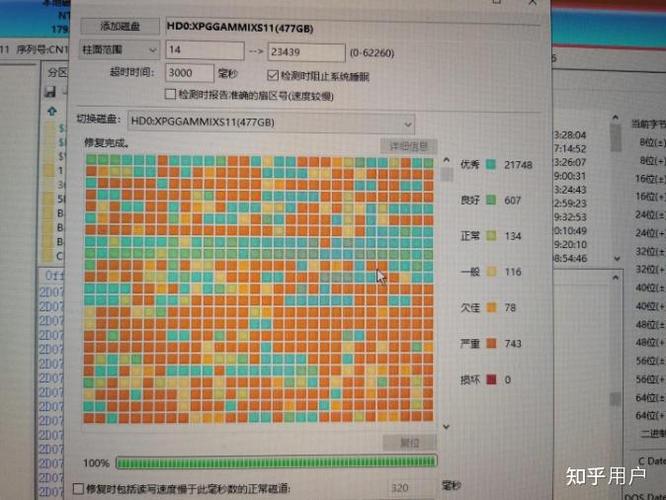Click the background file list scroll-up arrow

615,118
